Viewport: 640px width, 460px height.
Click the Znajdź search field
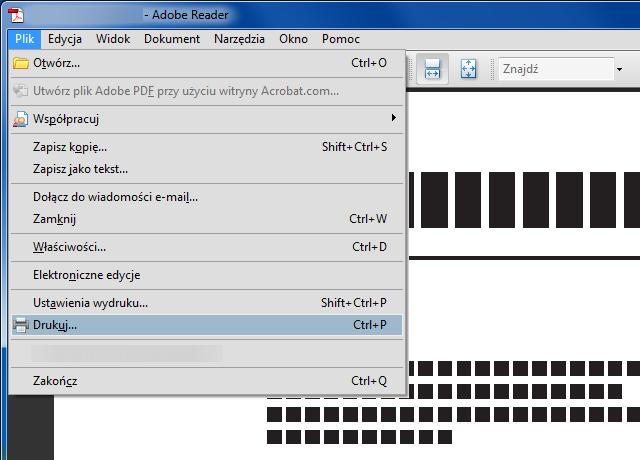point(556,69)
